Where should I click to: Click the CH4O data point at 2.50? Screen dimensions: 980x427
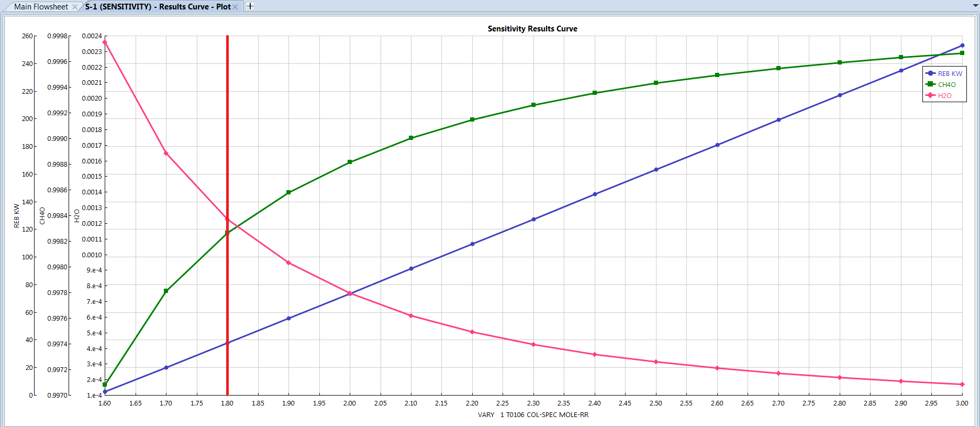tap(656, 83)
